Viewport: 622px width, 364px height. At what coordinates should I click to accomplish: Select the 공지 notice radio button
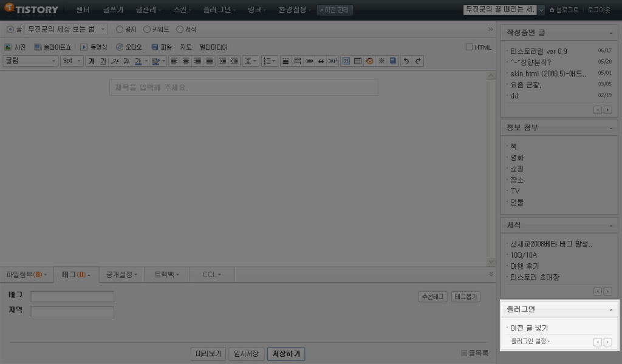120,29
